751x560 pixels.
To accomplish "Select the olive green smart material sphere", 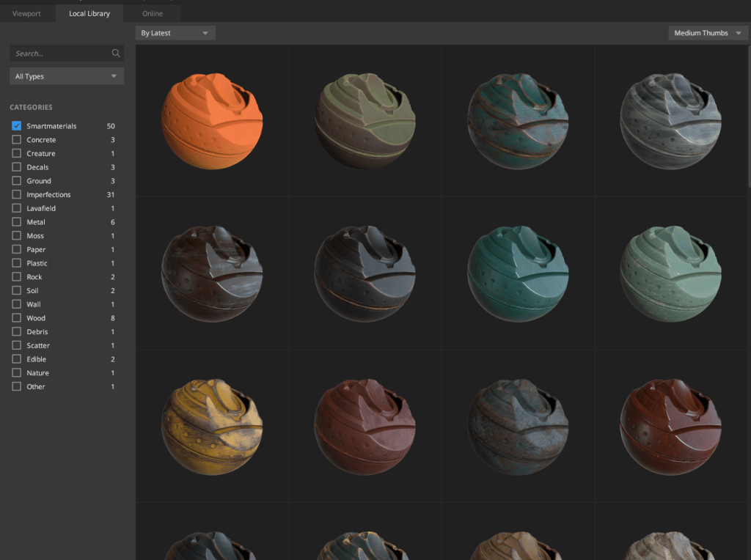I will (364, 121).
